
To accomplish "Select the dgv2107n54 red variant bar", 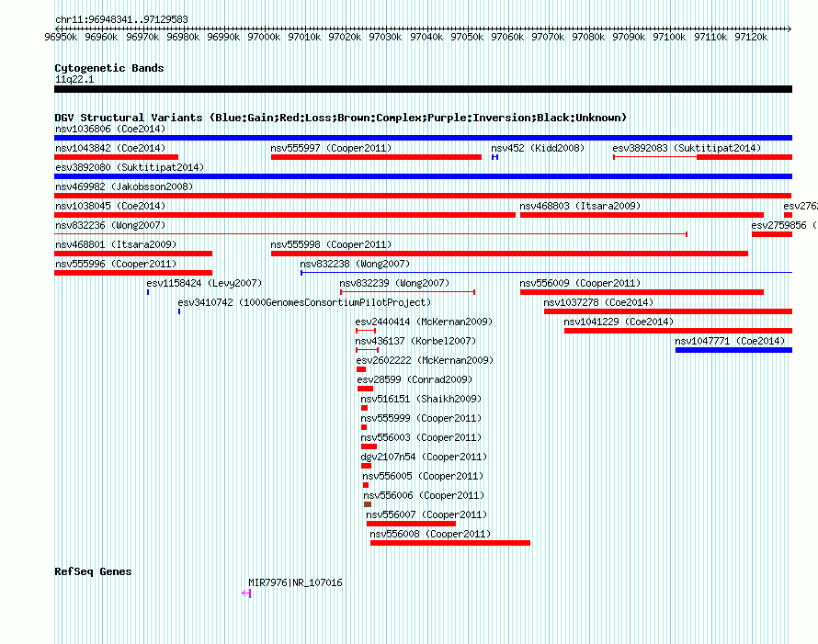I will coord(366,466).
